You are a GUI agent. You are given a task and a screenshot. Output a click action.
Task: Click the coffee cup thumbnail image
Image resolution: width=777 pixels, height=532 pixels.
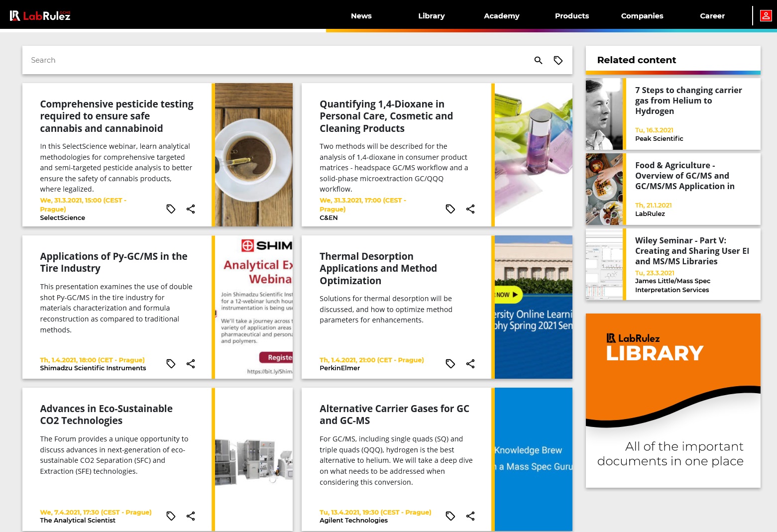(x=254, y=155)
